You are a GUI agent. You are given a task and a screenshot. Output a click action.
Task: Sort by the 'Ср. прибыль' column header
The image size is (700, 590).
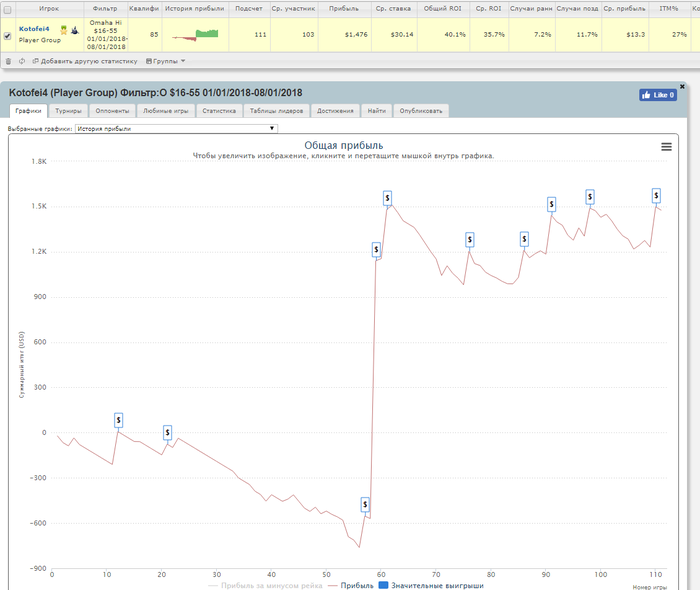[625, 9]
